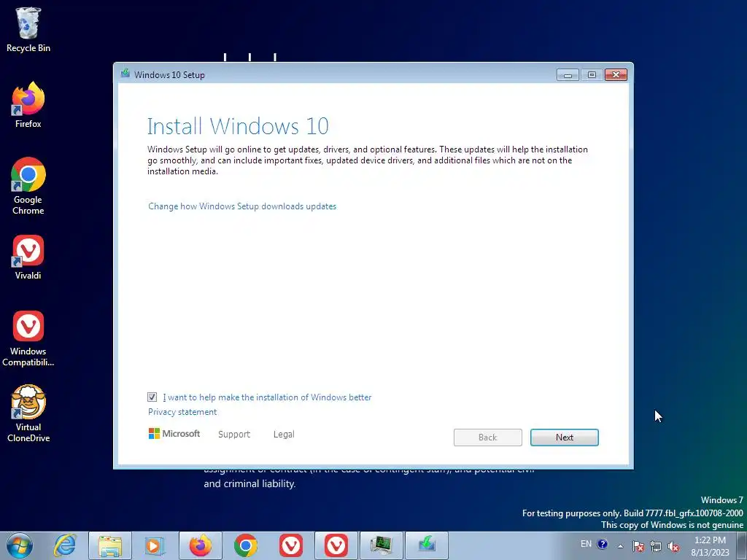747x560 pixels.
Task: Click the network tray icon
Action: point(656,546)
